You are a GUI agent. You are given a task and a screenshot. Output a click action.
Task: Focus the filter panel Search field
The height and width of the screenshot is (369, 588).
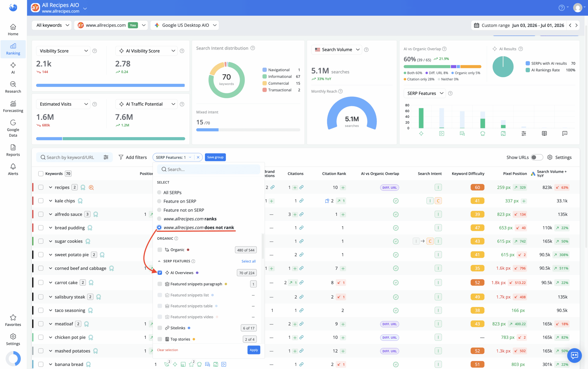coord(209,169)
